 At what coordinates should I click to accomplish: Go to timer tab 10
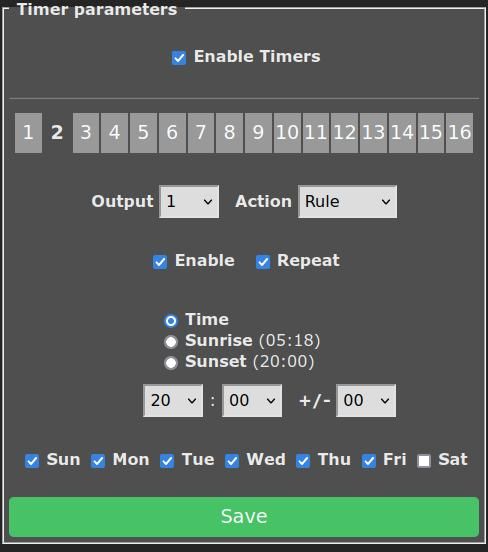pyautogui.click(x=287, y=133)
